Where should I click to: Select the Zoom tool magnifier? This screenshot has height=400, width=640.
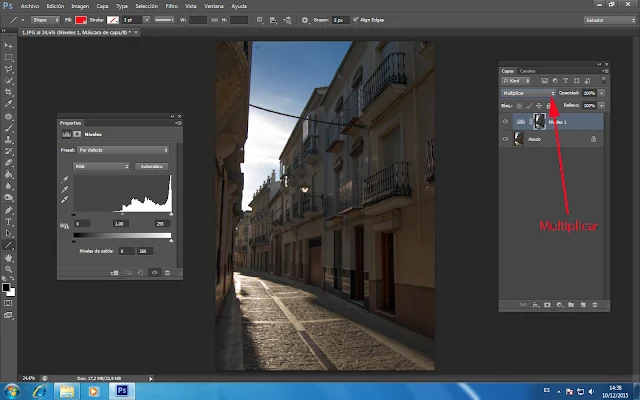point(8,267)
